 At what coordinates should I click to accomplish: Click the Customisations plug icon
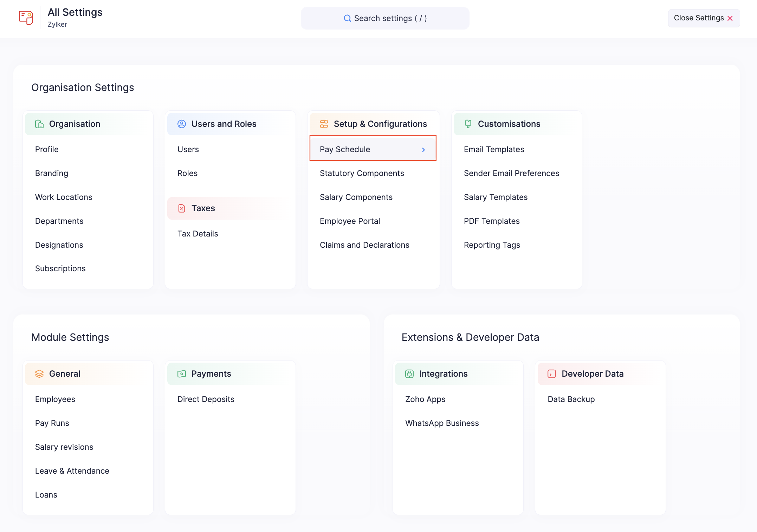468,124
